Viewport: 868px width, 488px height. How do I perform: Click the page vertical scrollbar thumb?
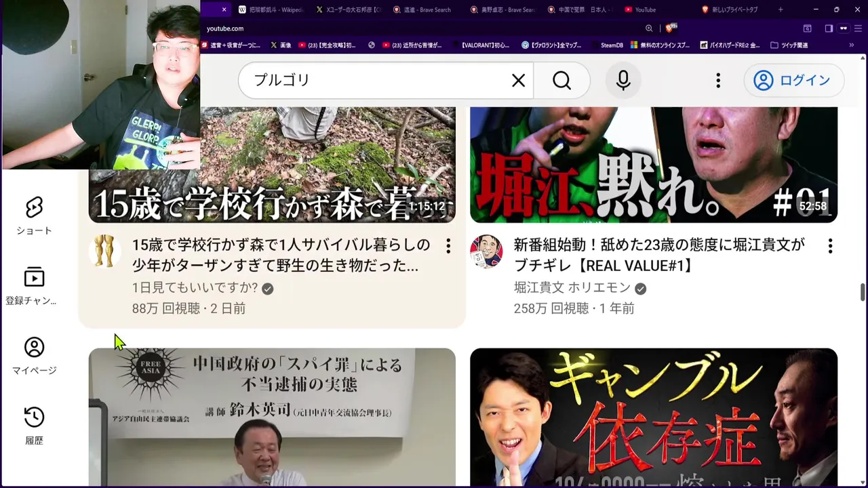point(863,292)
